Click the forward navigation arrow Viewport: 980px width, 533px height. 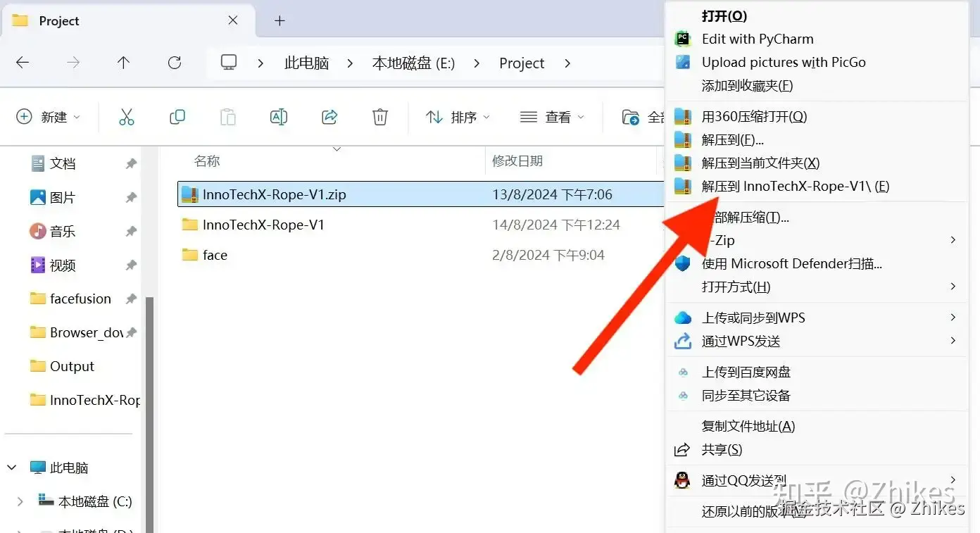pyautogui.click(x=73, y=63)
